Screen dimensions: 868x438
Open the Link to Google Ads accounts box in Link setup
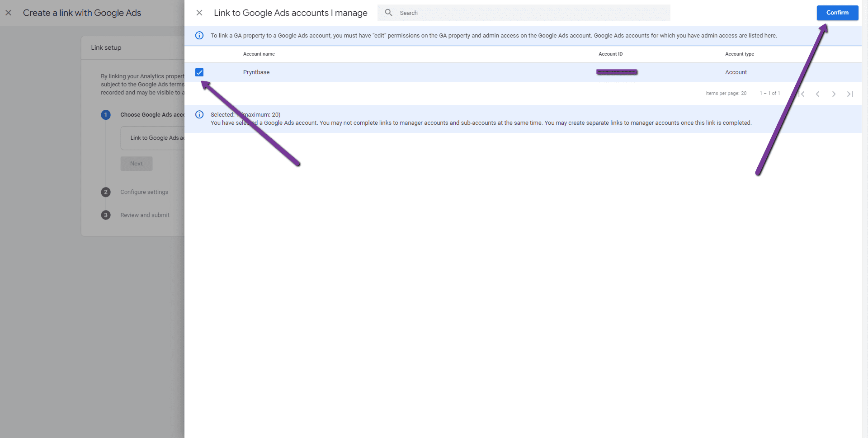click(153, 138)
